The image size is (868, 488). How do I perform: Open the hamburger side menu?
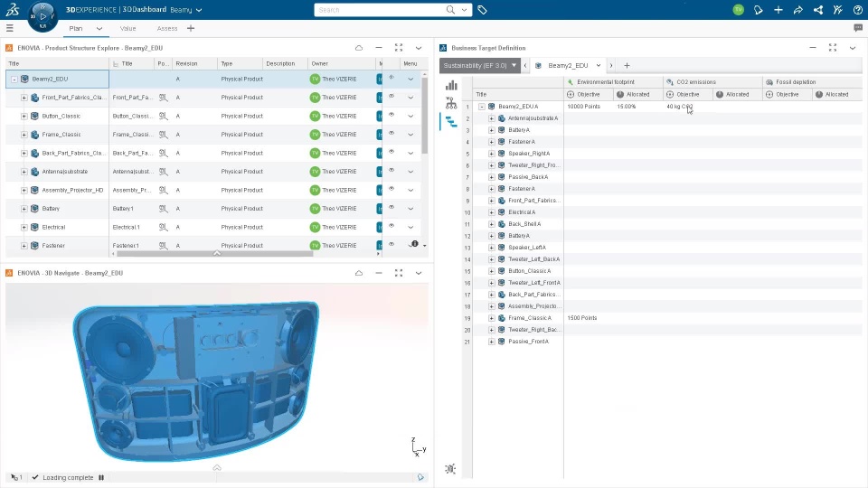click(9, 28)
